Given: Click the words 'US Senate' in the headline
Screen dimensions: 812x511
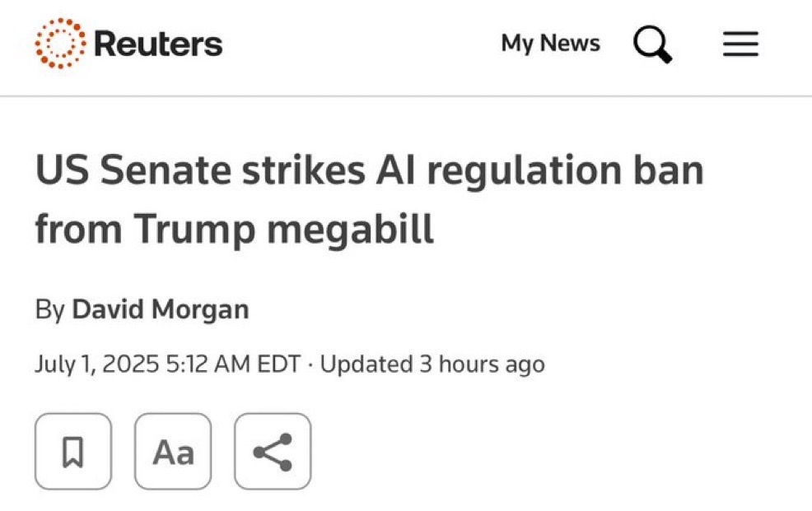Looking at the screenshot, I should click(x=133, y=170).
